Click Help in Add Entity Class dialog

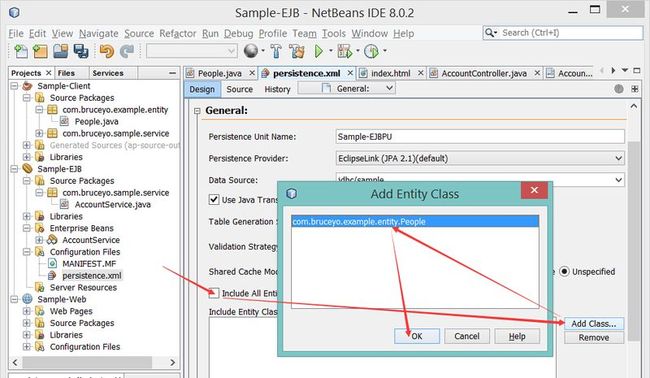click(x=517, y=336)
